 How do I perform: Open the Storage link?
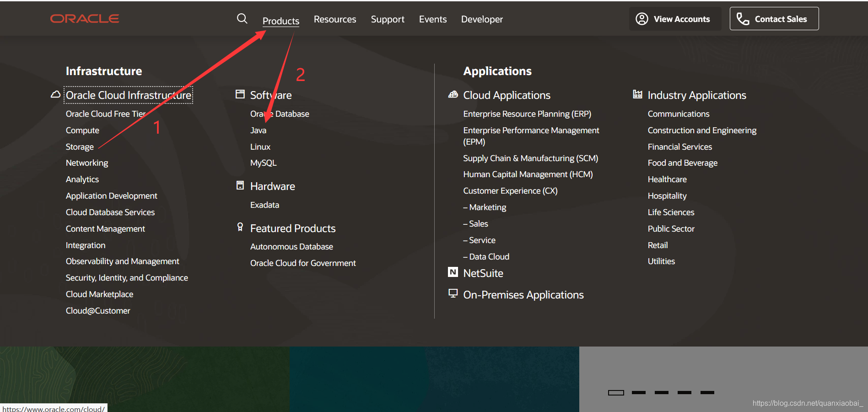80,147
